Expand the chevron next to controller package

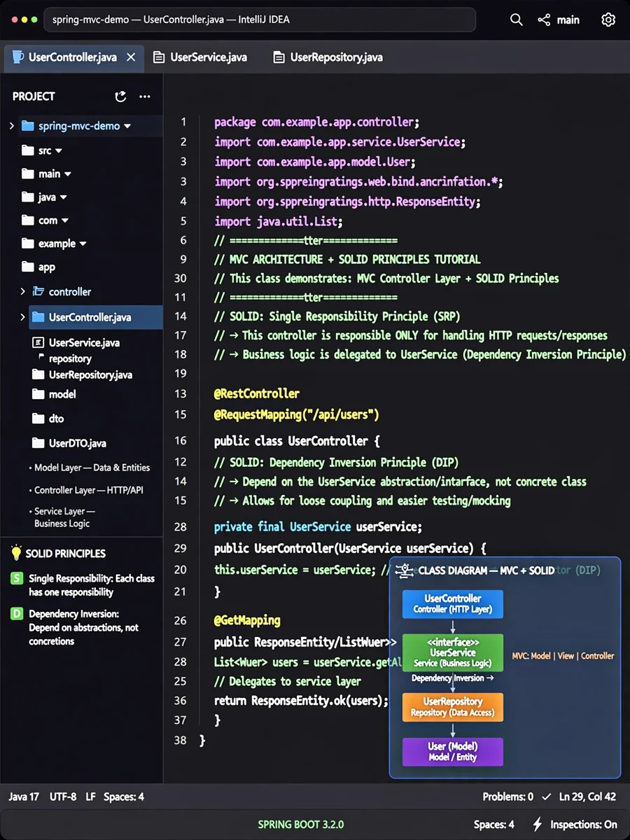[x=22, y=291]
